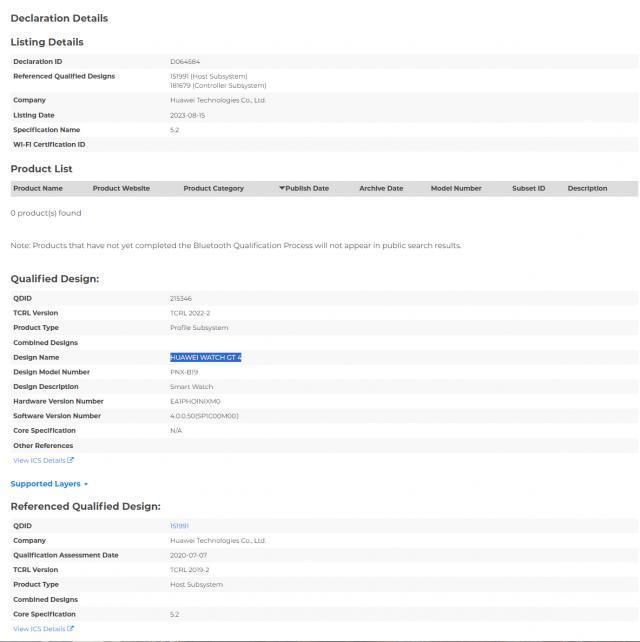Click the Huawei Technologies company name in Listing Details
The height and width of the screenshot is (642, 640).
click(x=217, y=100)
